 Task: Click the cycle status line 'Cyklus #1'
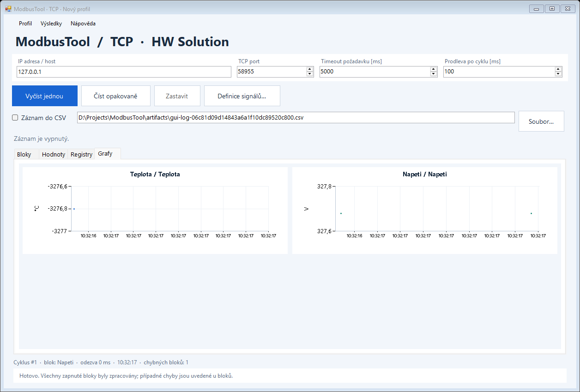(101, 362)
